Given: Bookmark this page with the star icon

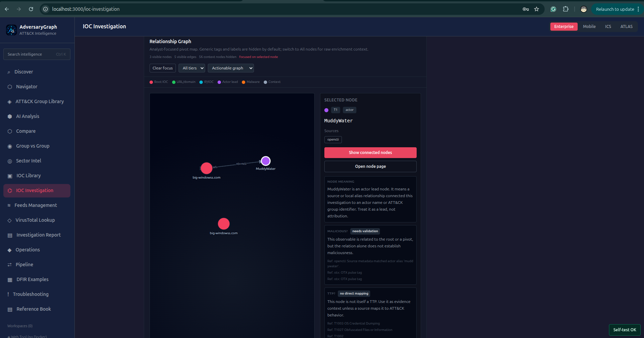Looking at the screenshot, I should (x=537, y=9).
